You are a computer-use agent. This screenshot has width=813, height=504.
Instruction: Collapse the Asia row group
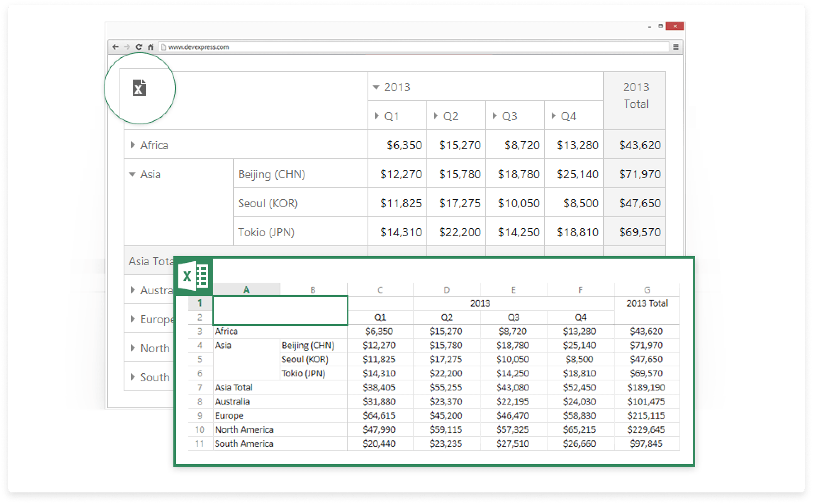(x=132, y=174)
